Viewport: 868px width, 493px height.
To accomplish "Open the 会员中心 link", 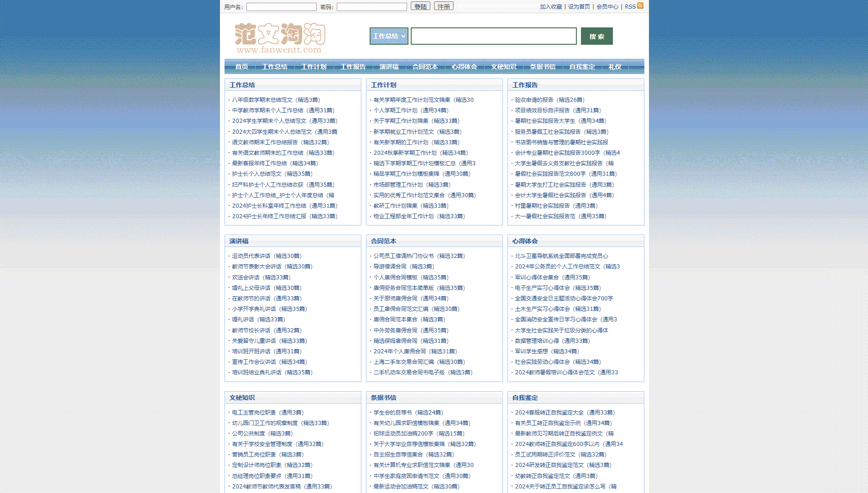I will [x=607, y=7].
